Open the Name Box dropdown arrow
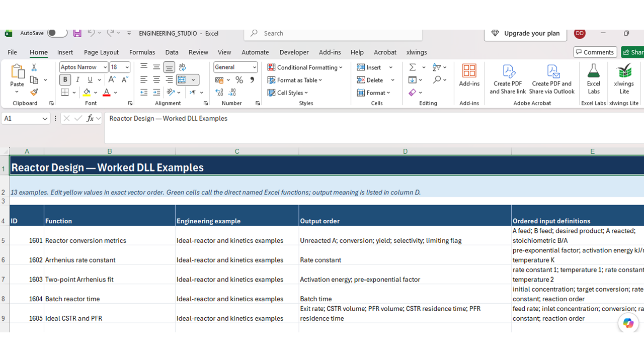 click(x=45, y=119)
